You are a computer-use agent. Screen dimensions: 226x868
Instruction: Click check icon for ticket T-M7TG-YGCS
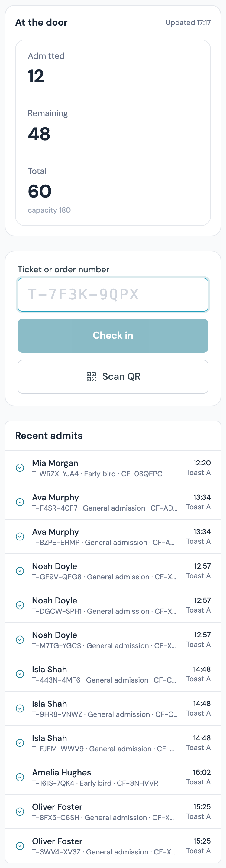click(x=20, y=640)
